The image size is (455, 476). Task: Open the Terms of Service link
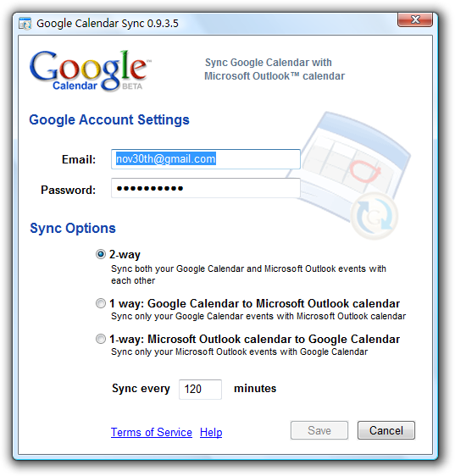pyautogui.click(x=152, y=432)
